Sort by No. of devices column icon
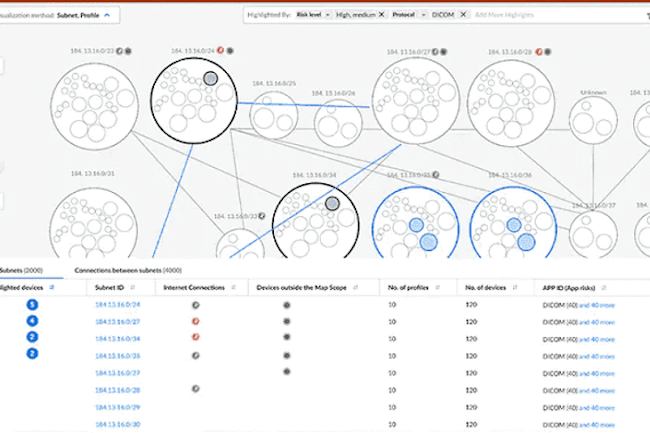Screen dimensions: 650x433 tap(517, 287)
